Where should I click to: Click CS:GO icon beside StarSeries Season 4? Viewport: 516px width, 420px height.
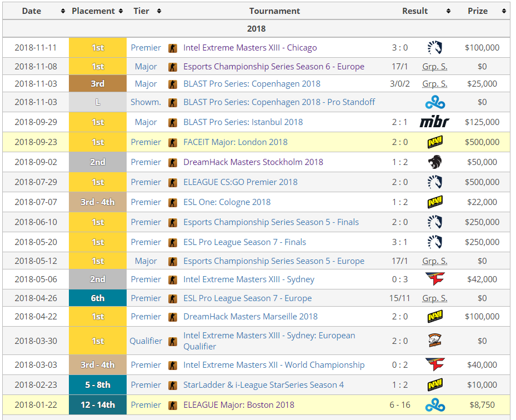point(173,385)
